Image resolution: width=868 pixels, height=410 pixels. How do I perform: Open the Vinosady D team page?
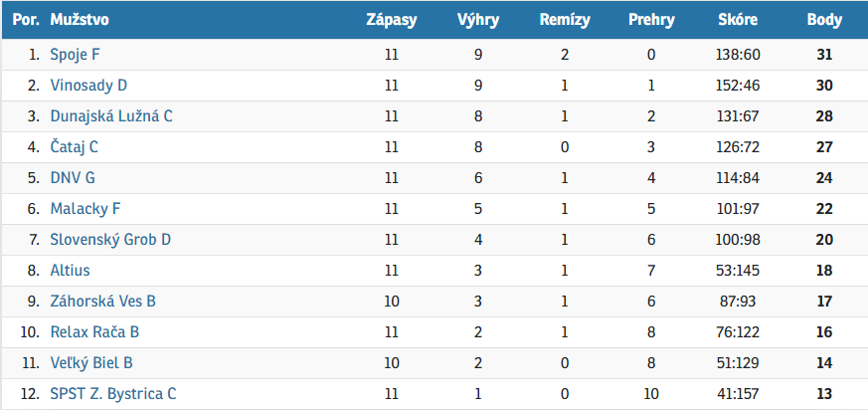click(88, 86)
